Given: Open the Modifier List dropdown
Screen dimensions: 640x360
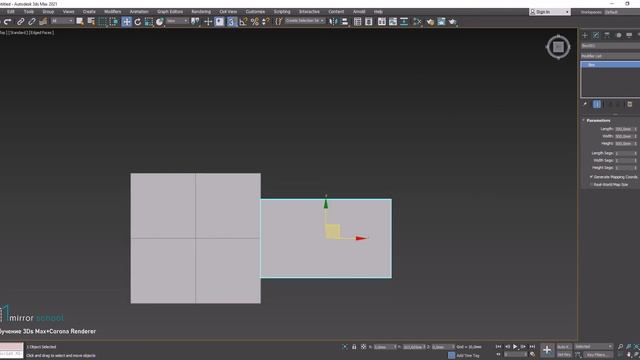Looking at the screenshot, I should pyautogui.click(x=610, y=56).
